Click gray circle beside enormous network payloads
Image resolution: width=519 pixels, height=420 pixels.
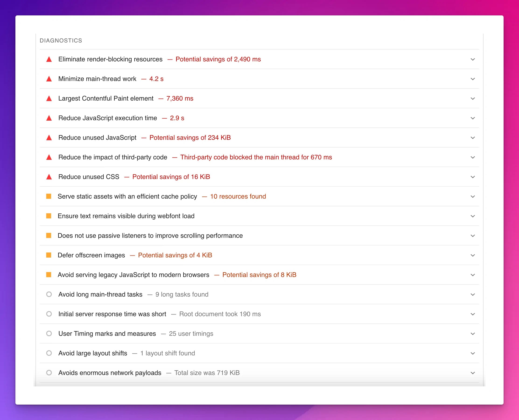coord(49,373)
